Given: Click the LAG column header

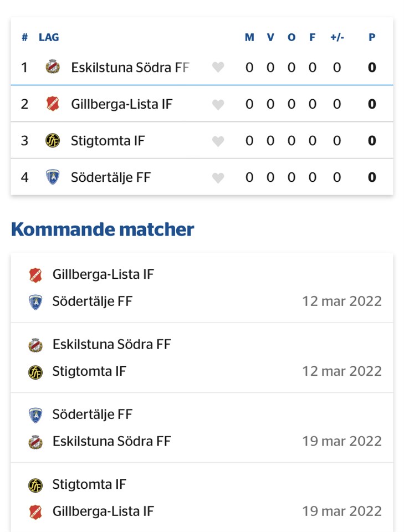Looking at the screenshot, I should [x=49, y=38].
